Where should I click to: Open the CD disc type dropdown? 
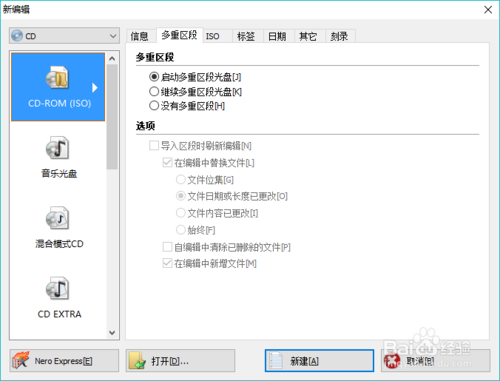click(64, 36)
